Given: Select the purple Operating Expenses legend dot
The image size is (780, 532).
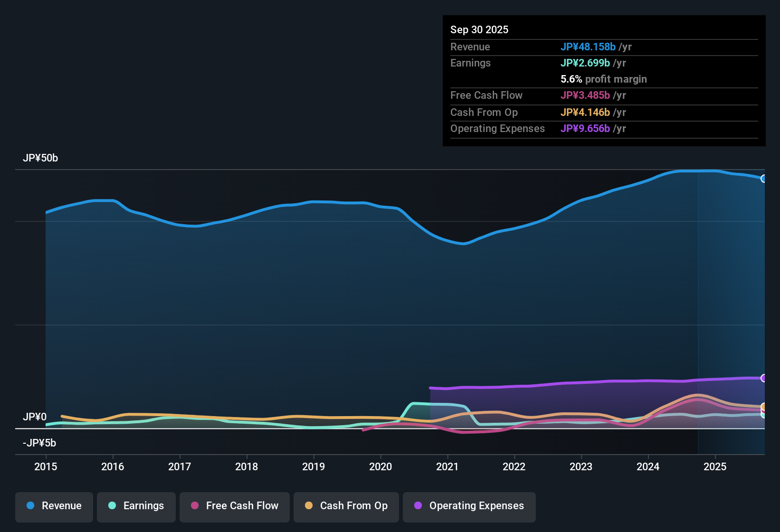Looking at the screenshot, I should [x=418, y=506].
